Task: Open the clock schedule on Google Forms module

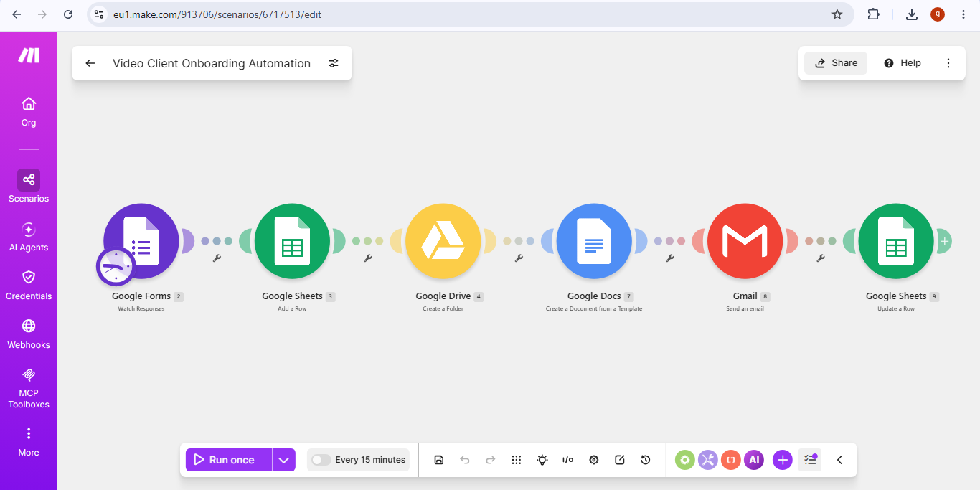Action: point(116,266)
